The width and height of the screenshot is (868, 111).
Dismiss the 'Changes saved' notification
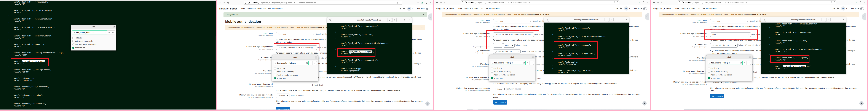click(424, 15)
